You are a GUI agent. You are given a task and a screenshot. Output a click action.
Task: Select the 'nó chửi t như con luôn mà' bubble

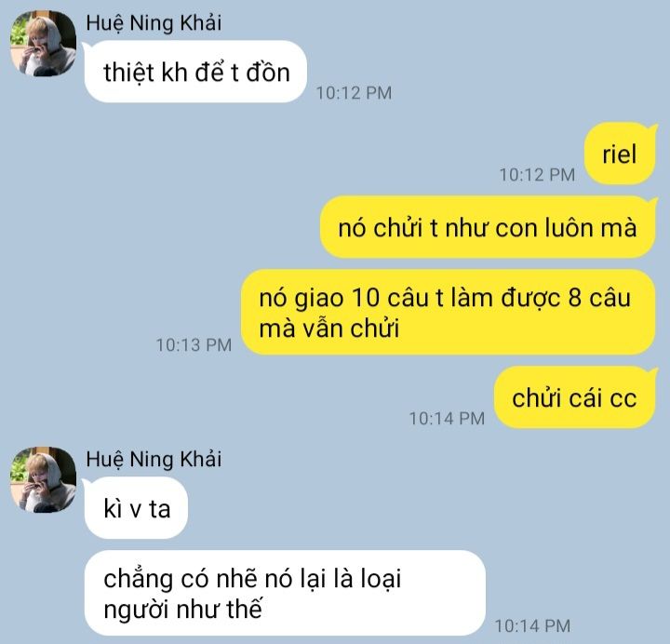tap(488, 227)
